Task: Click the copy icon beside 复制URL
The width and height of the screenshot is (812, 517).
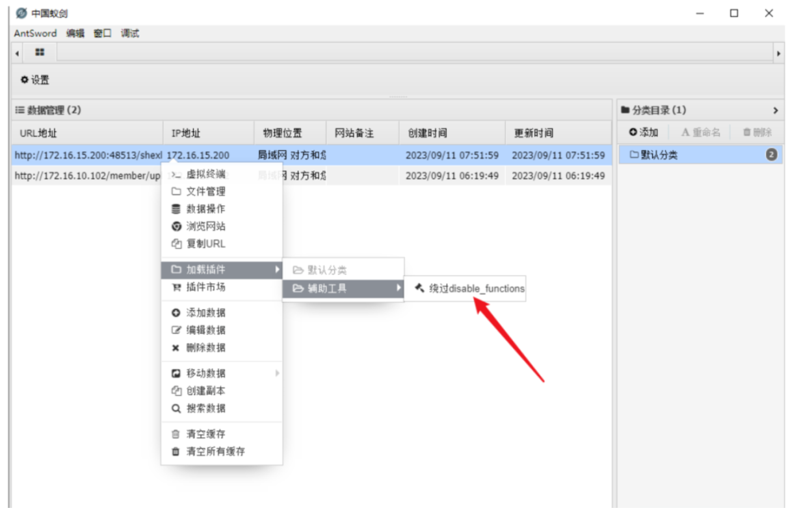Action: 176,244
